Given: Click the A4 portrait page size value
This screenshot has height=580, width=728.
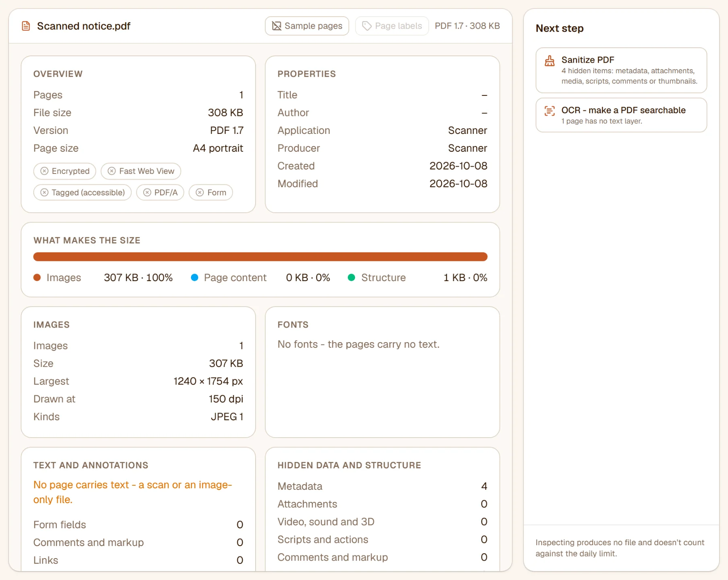Looking at the screenshot, I should pyautogui.click(x=218, y=148).
